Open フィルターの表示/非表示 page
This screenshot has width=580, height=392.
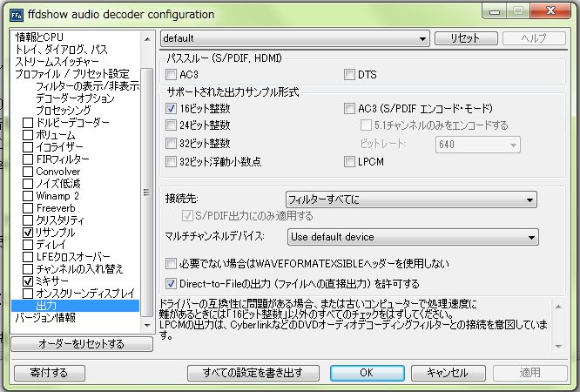click(87, 86)
